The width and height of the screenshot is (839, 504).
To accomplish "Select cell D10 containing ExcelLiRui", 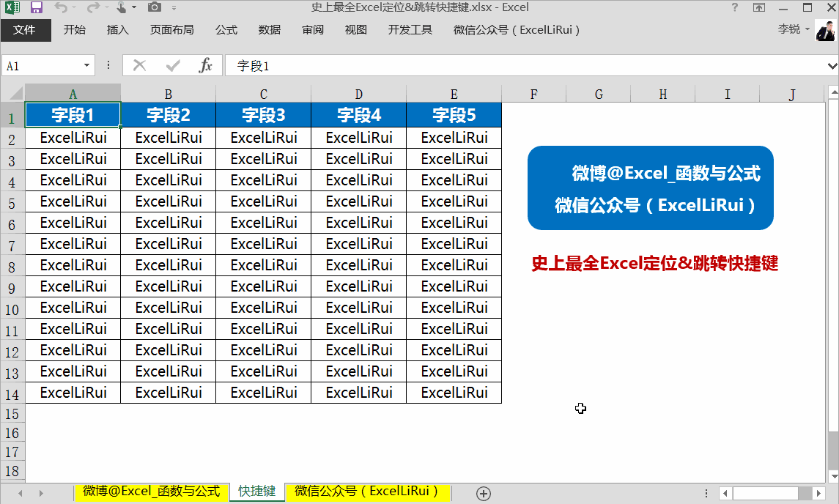I will [x=358, y=308].
